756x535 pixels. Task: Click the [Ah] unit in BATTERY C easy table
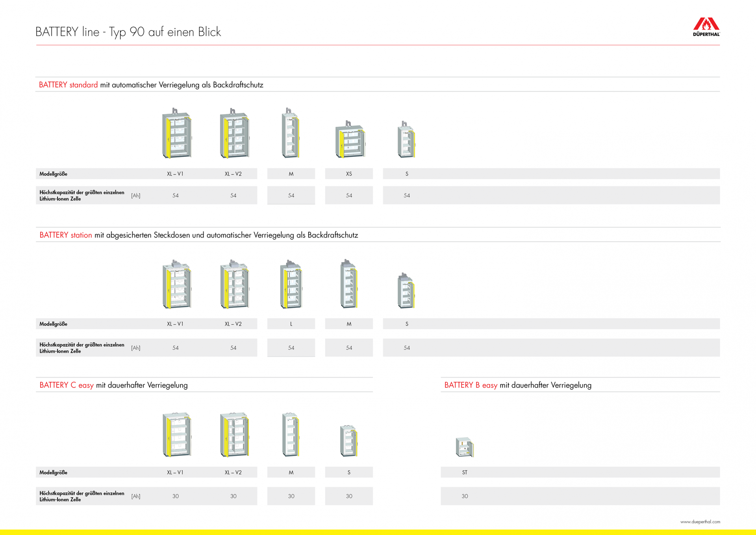point(136,496)
